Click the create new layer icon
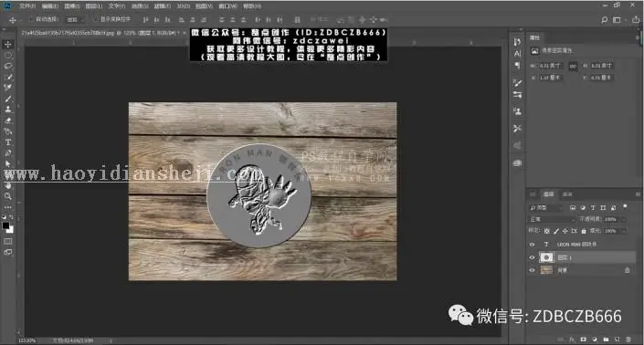This screenshot has height=345, width=644. pyautogui.click(x=617, y=340)
